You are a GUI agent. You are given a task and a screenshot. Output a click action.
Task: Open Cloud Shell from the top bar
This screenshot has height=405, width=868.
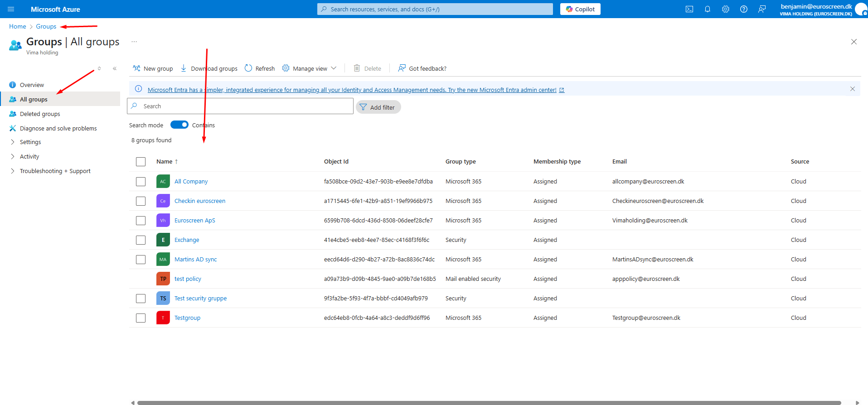[x=689, y=9]
